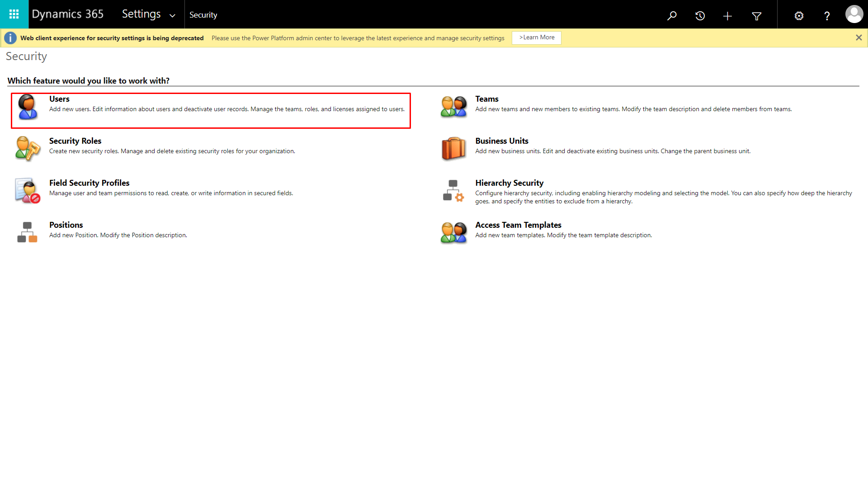Open the app launcher waffle icon
This screenshot has height=488, width=868.
point(14,14)
